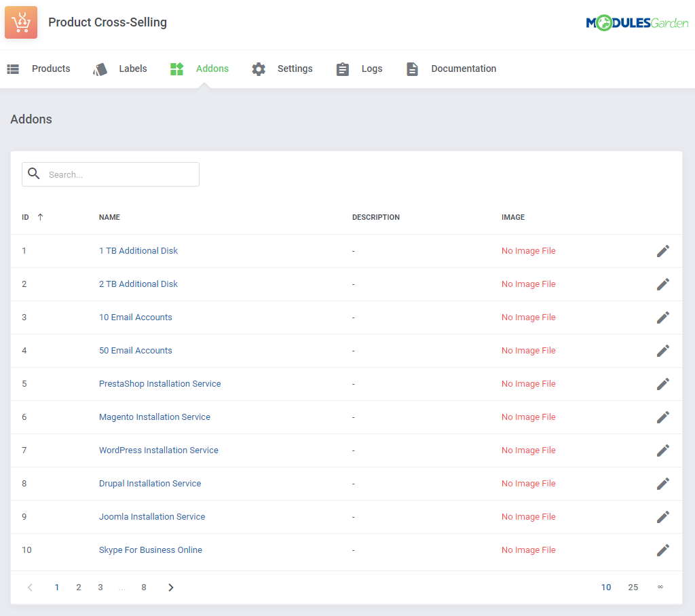
Task: Click the green Addons blocks icon
Action: (177, 69)
